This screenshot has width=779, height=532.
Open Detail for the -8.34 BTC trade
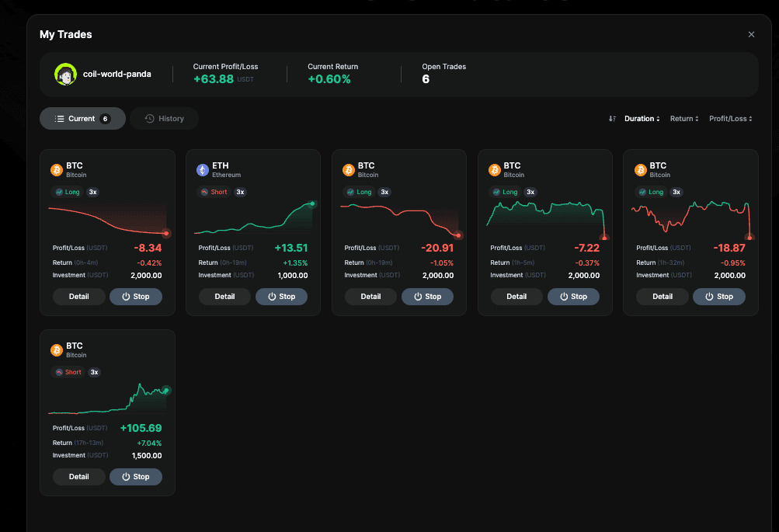point(79,297)
